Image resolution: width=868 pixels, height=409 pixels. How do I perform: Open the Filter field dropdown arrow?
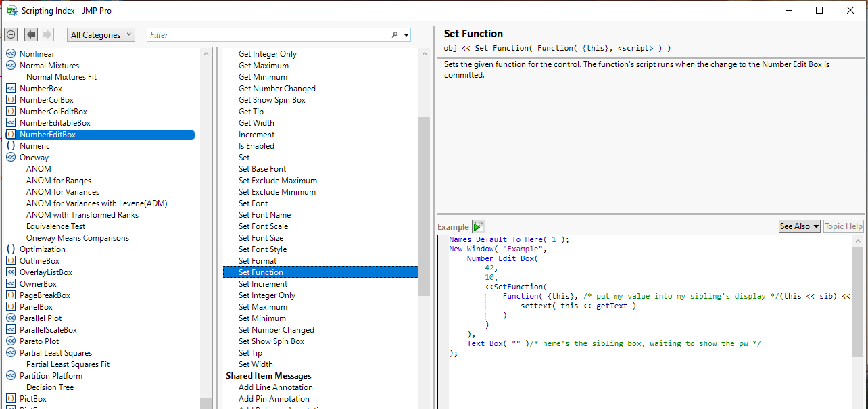(x=407, y=34)
